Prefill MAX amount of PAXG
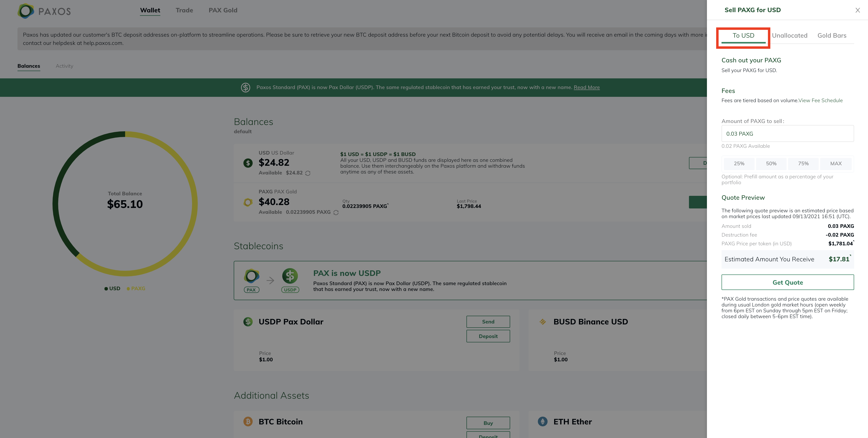 tap(836, 164)
